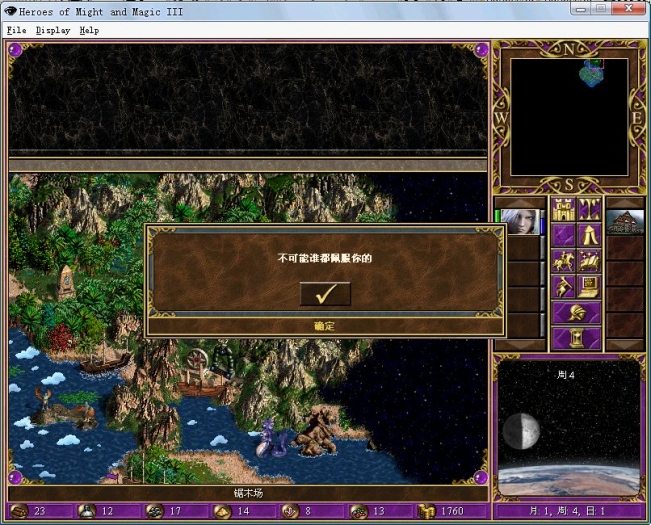The width and height of the screenshot is (651, 525).
Task: Confirm the dialog with the checkmark button
Action: (x=325, y=294)
